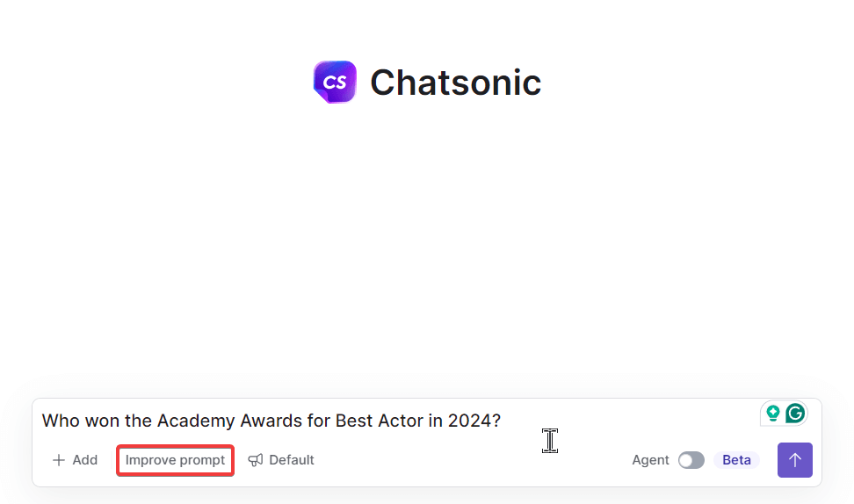Click the megaphone icon beside Default

tap(256, 460)
